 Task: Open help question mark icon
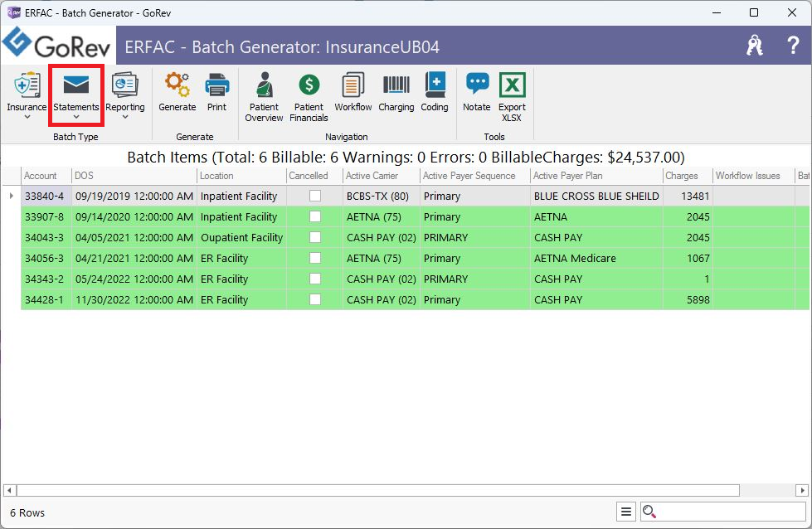tap(793, 46)
